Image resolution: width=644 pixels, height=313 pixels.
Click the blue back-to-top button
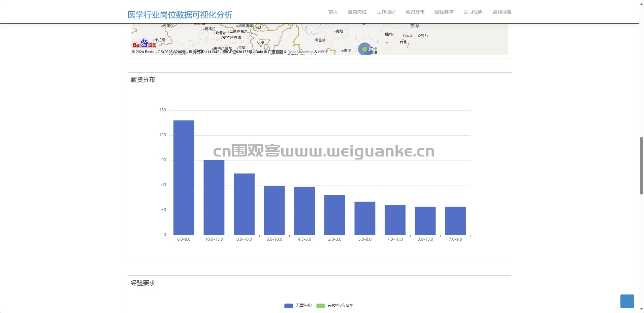tap(627, 301)
